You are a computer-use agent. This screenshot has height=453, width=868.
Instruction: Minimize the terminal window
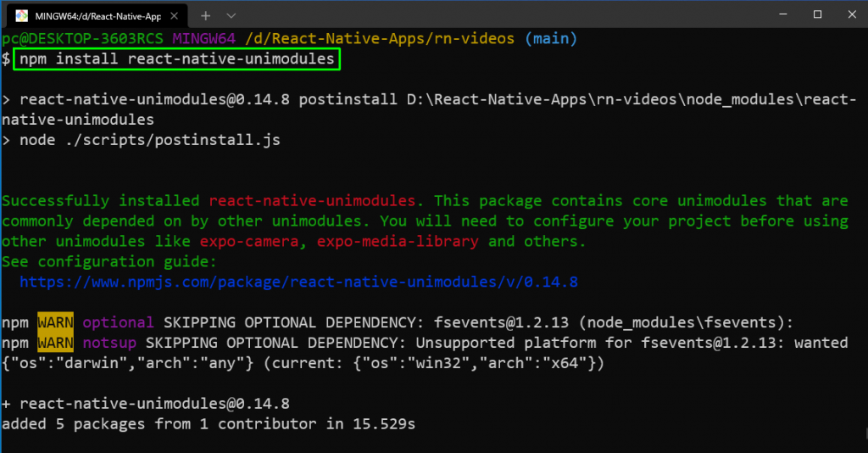[782, 14]
